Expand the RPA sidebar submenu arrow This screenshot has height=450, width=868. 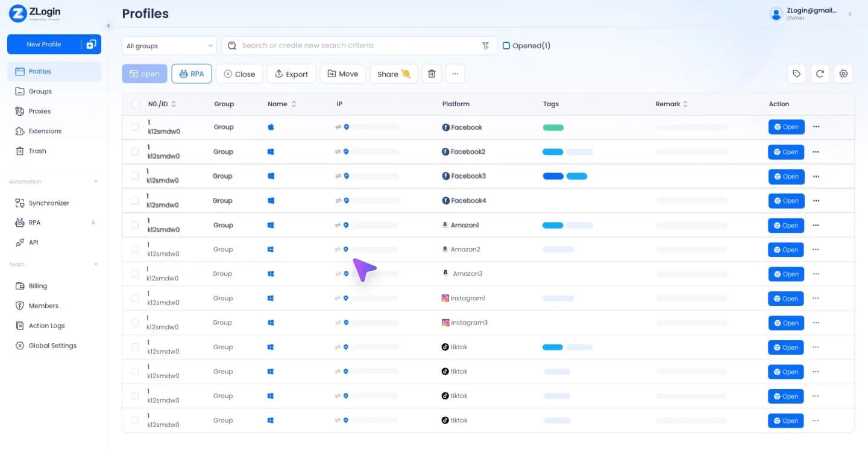click(x=93, y=223)
